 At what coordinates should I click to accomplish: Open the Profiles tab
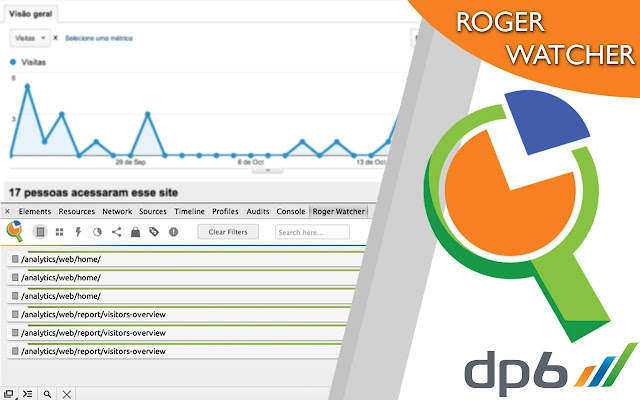(x=225, y=211)
